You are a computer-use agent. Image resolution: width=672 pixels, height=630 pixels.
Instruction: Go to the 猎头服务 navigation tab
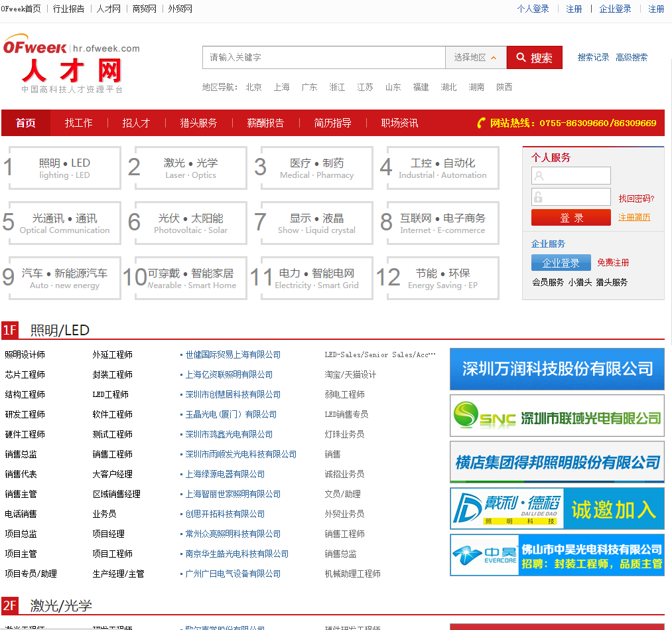click(x=199, y=123)
